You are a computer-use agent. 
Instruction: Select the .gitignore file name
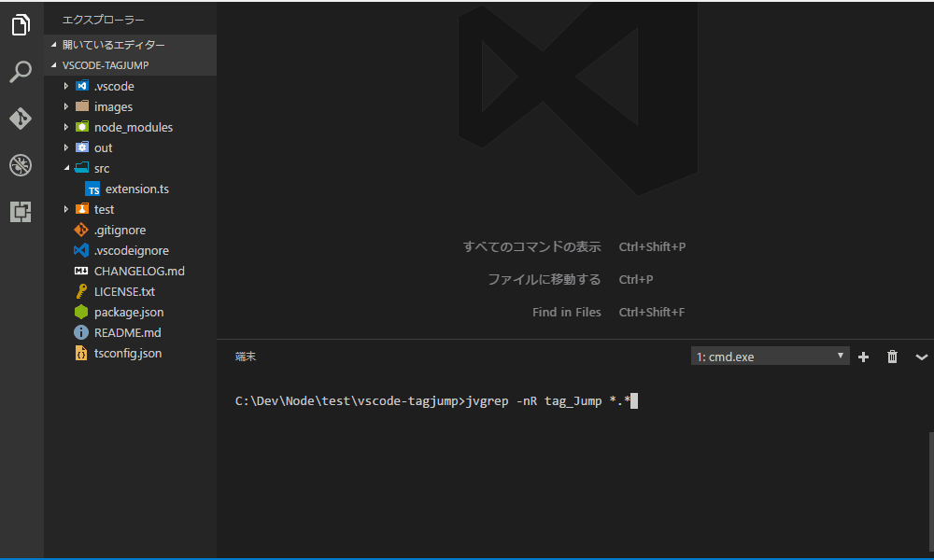coord(120,230)
